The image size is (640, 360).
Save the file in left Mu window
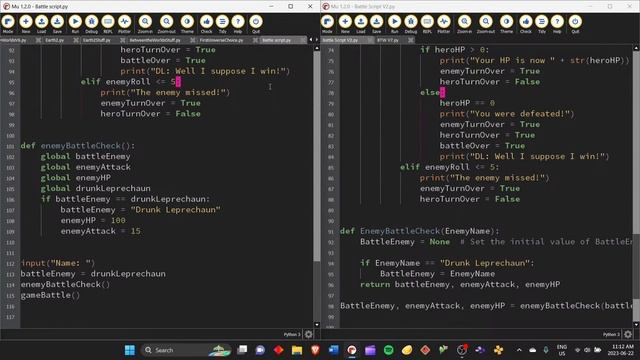(x=57, y=24)
